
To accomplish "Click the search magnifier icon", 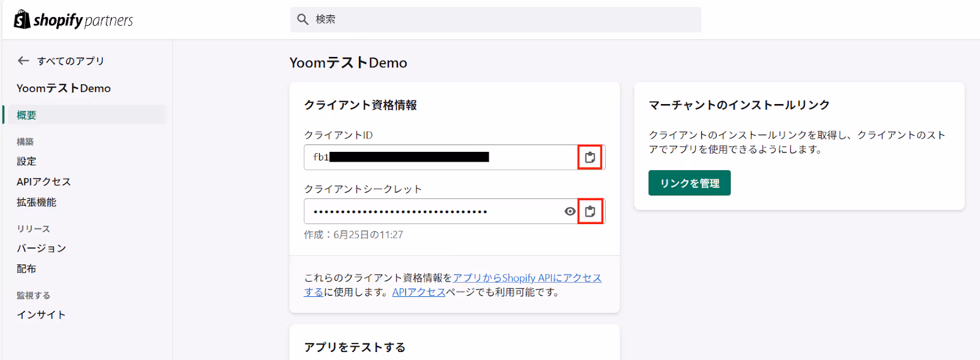I will [303, 20].
